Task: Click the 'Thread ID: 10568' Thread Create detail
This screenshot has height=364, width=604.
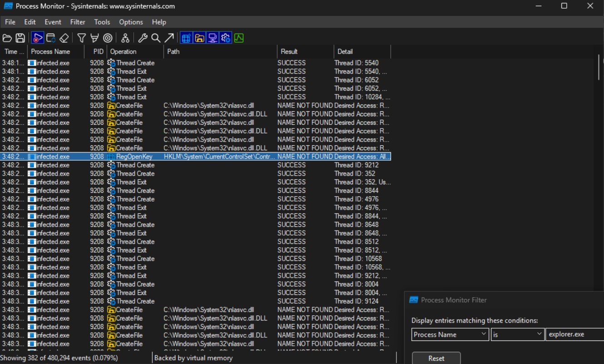Action: (x=358, y=259)
